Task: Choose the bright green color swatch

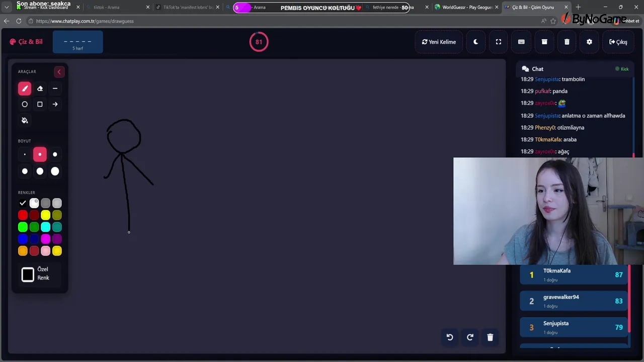Action: coord(23,227)
